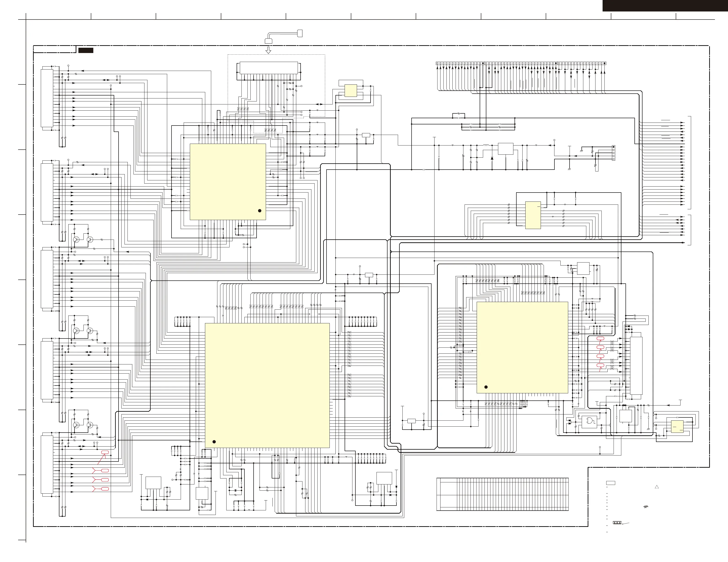Viewport: 728px width, 562px height.
Task: Click the five-pin vertical connector on the right
Action: [x=613, y=153]
